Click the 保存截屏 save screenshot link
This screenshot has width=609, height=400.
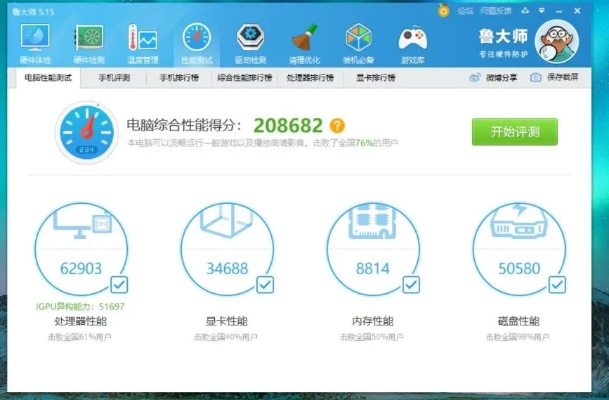[x=555, y=77]
